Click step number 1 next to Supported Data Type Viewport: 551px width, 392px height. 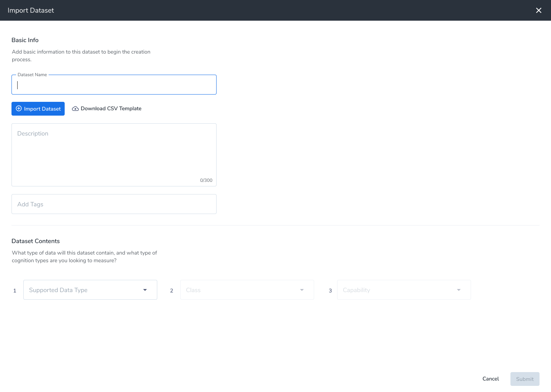point(15,290)
